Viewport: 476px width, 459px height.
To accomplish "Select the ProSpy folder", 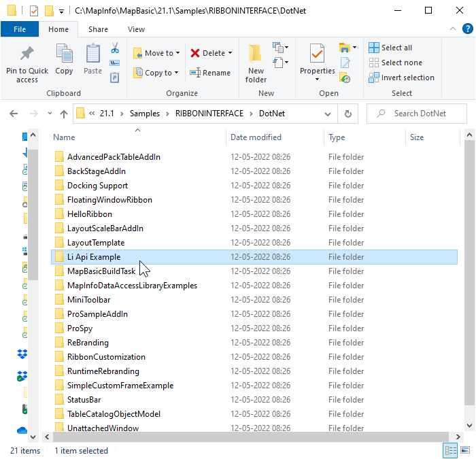I will (254, 328).
